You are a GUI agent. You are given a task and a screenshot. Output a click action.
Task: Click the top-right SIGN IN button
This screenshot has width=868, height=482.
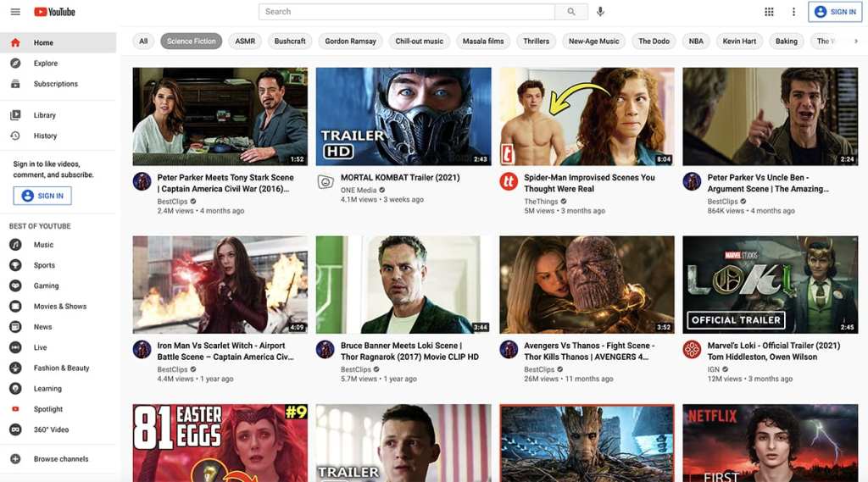tap(835, 12)
